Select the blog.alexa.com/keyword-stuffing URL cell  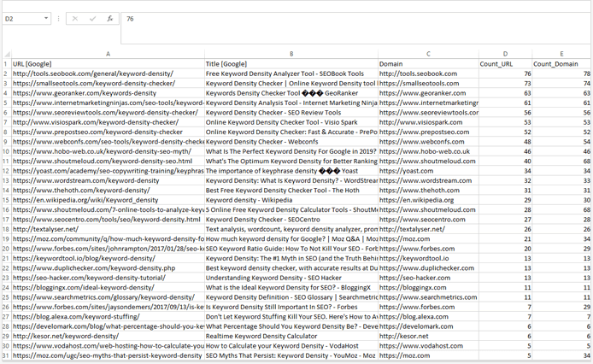(x=109, y=317)
